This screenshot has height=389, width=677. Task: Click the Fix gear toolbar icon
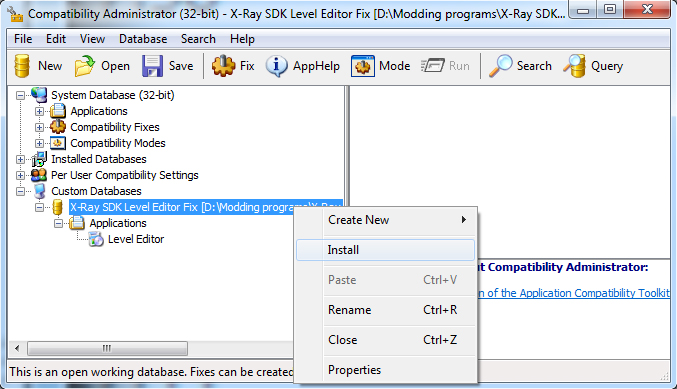coord(223,66)
